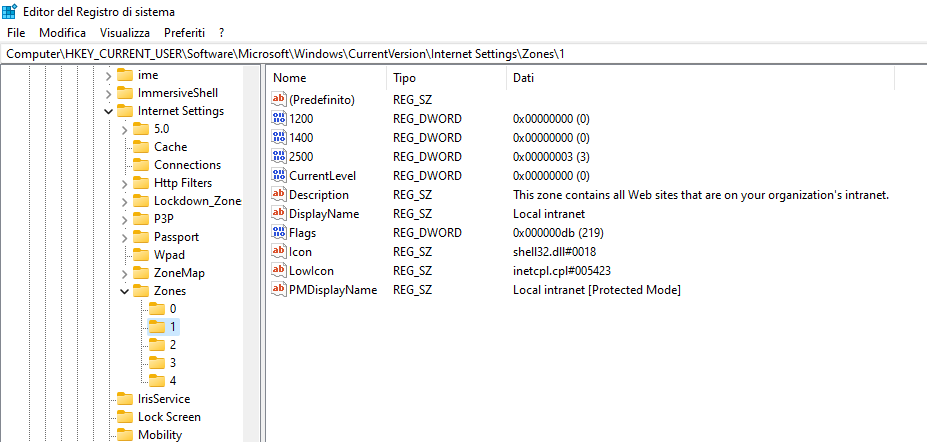Collapse the Zones key
The height and width of the screenshot is (442, 927).
pyautogui.click(x=124, y=291)
